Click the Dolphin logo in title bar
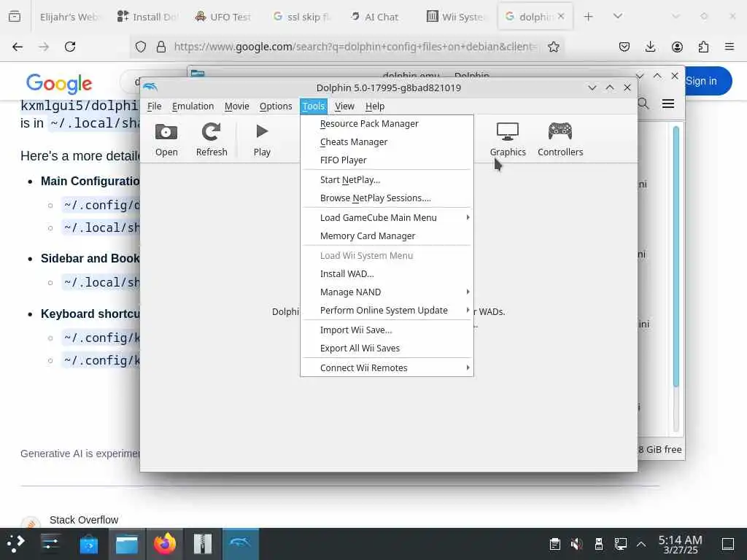 pos(150,87)
